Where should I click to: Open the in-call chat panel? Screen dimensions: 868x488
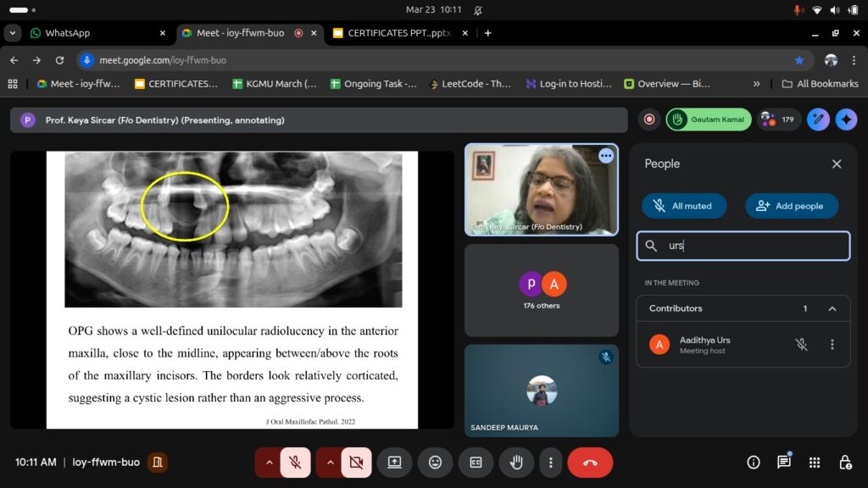click(x=783, y=463)
